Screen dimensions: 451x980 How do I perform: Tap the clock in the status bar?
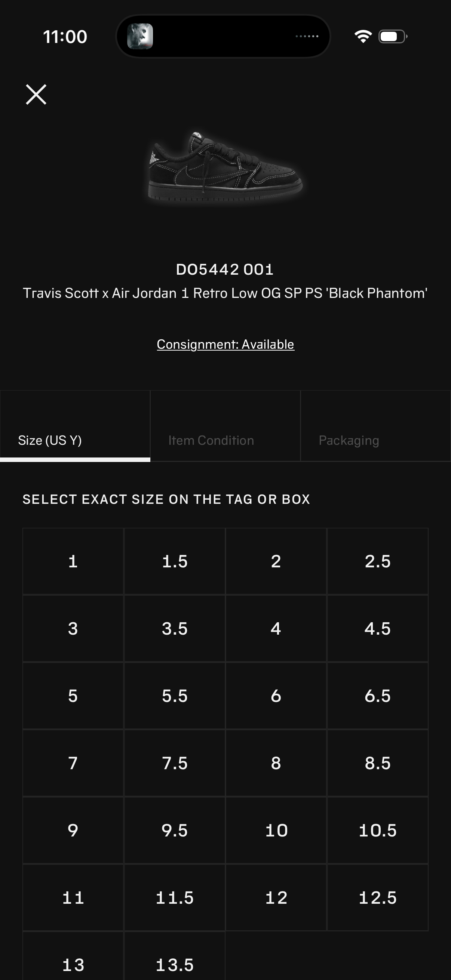click(65, 36)
